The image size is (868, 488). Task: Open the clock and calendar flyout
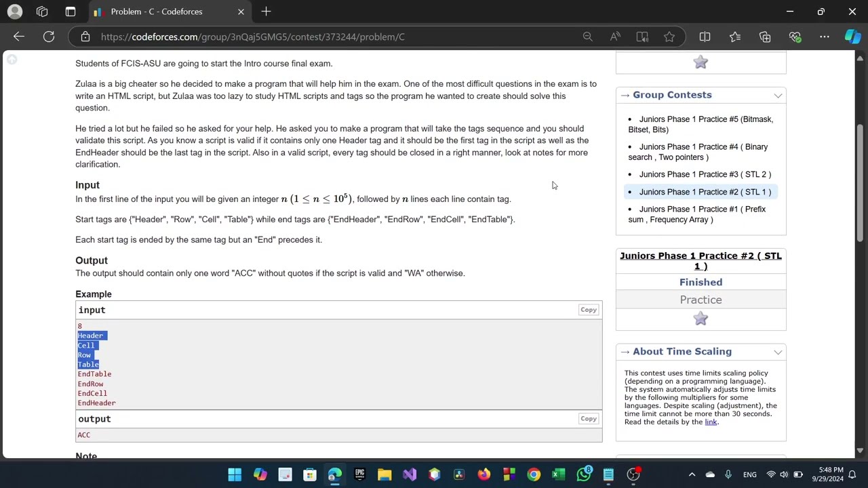[831, 474]
